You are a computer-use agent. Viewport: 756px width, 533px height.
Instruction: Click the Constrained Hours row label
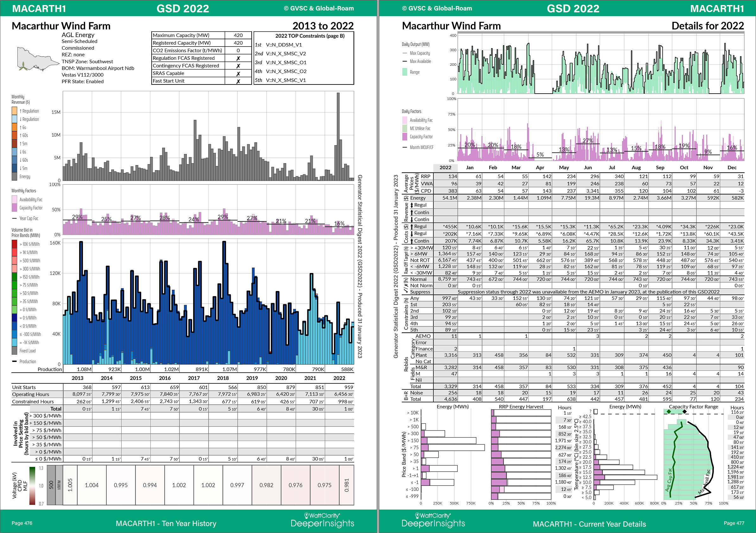click(33, 402)
